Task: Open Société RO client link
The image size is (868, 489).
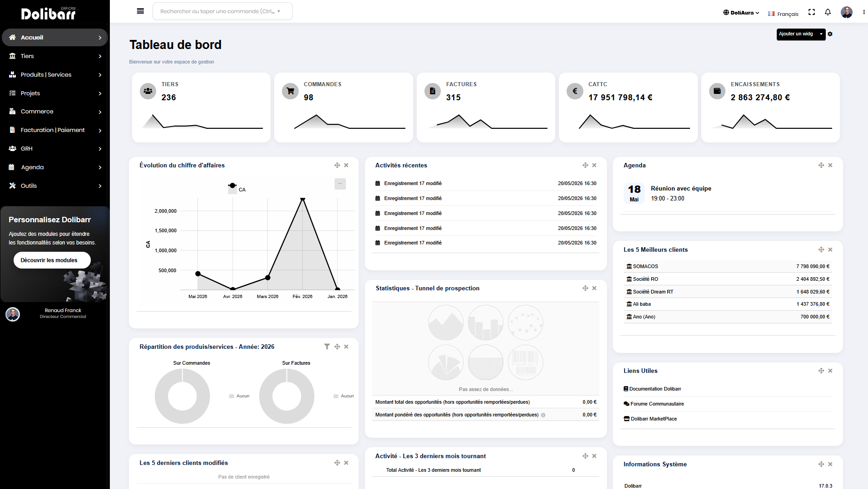Action: (x=642, y=279)
